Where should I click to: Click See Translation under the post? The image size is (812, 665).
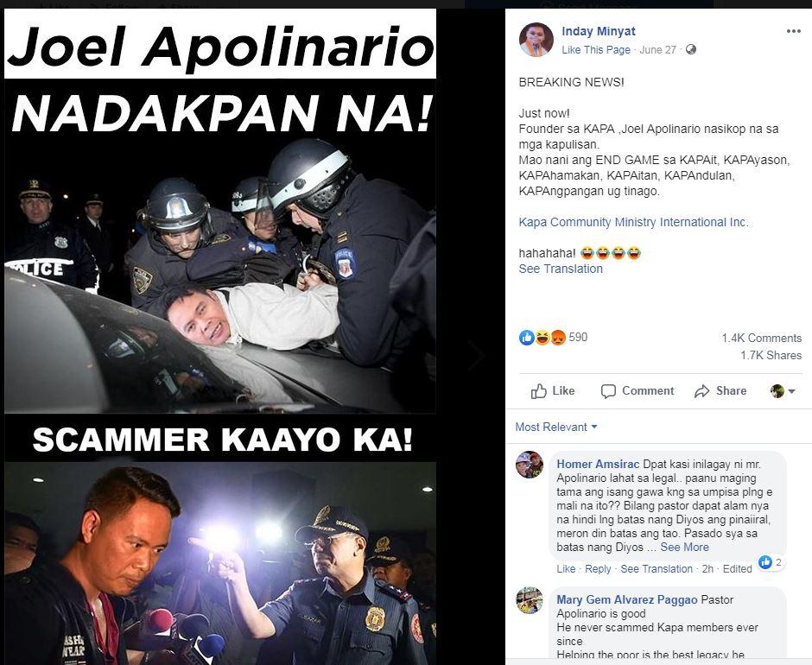pyautogui.click(x=561, y=269)
